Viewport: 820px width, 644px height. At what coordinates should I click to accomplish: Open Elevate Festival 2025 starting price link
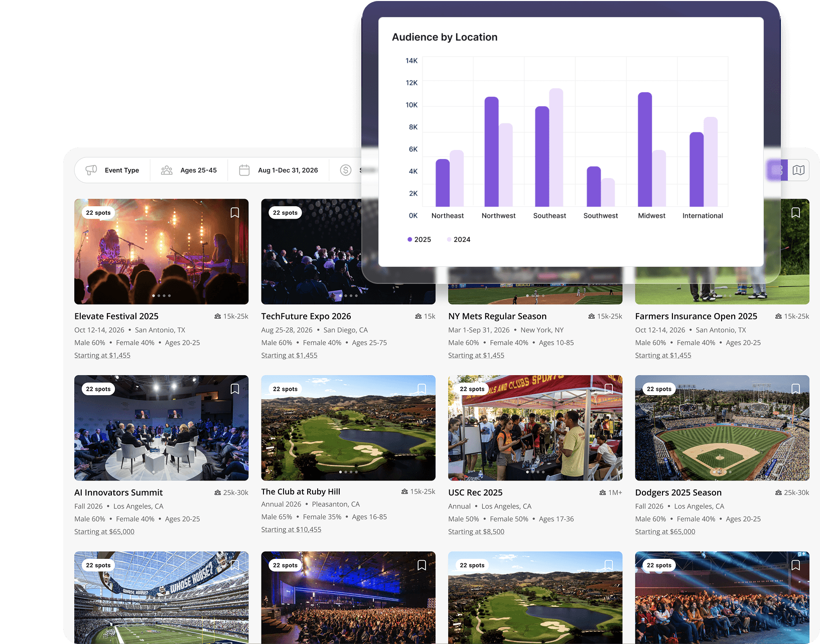[x=102, y=356]
